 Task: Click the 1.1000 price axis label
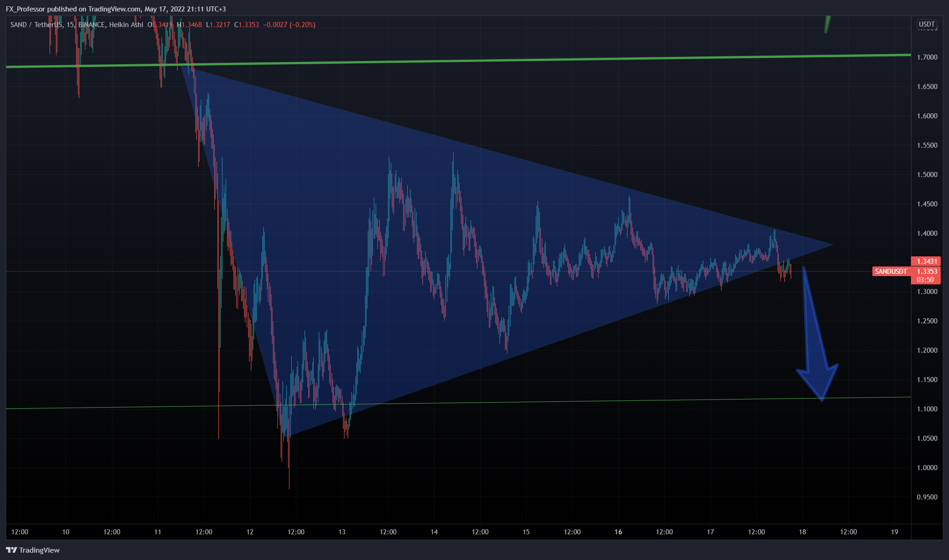coord(927,409)
